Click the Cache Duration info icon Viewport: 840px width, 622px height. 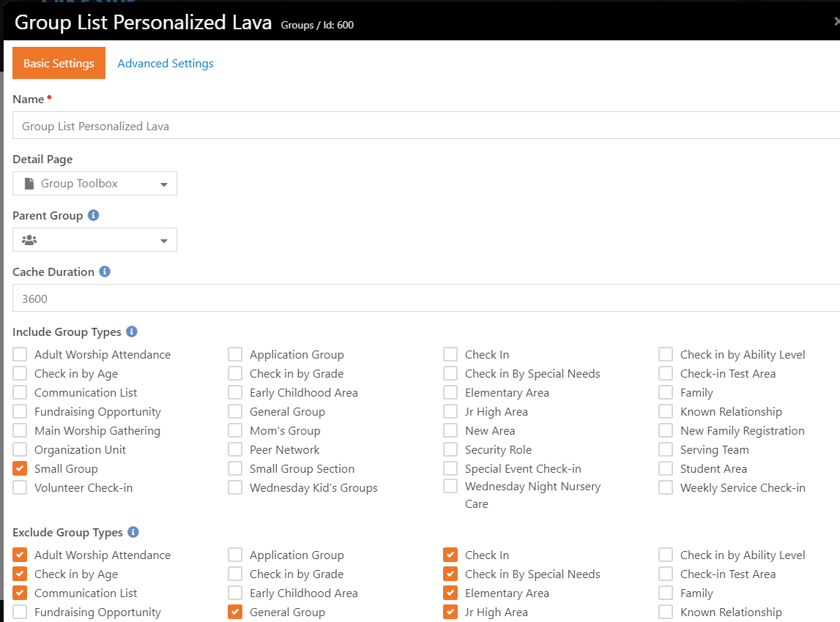[x=105, y=271]
